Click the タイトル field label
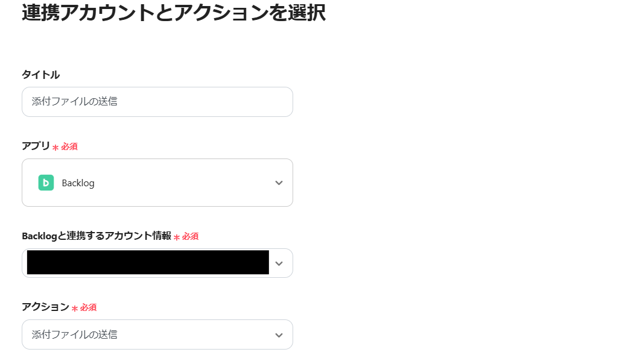The height and width of the screenshot is (364, 634). 41,75
